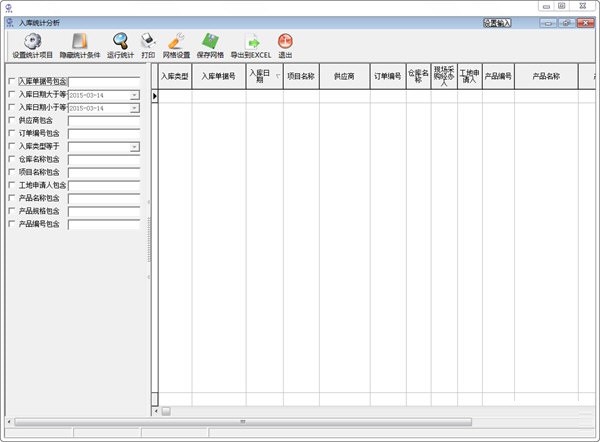The height and width of the screenshot is (442, 600).
Task: Expand the 入库类型等于 combo box
Action: pyautogui.click(x=134, y=147)
